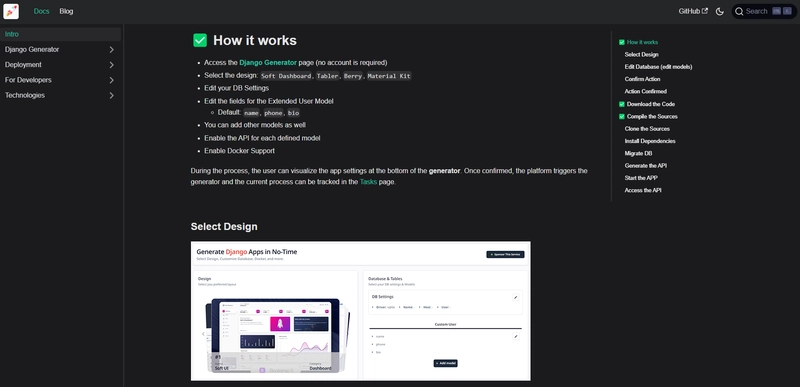Click Sponsor This Service button in screenshot
Screen dimensions: 800x387
tap(505, 254)
